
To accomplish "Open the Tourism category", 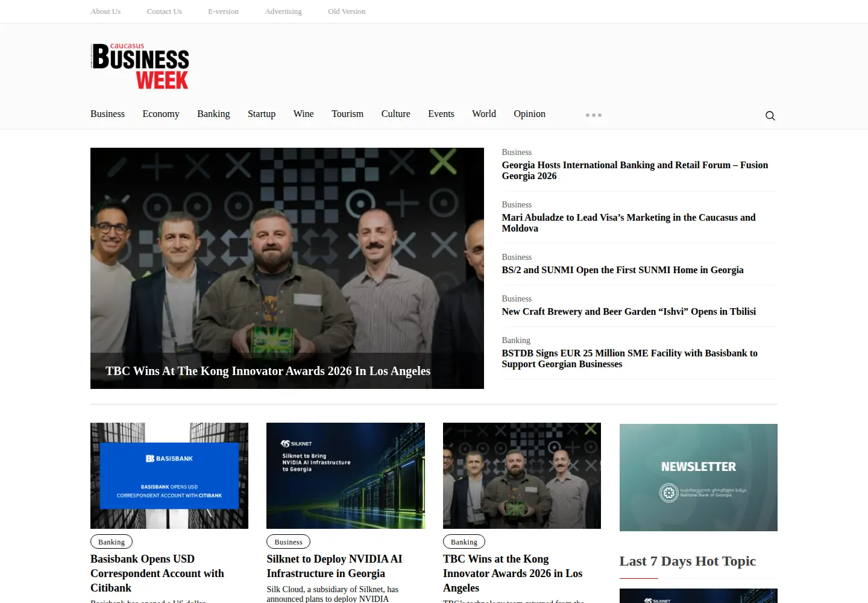I will [x=347, y=114].
